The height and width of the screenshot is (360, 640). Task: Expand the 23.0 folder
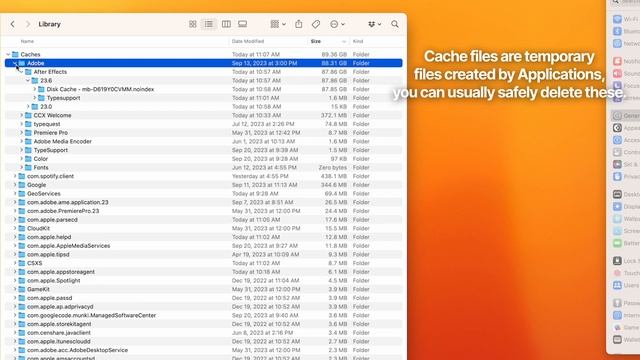[28, 107]
